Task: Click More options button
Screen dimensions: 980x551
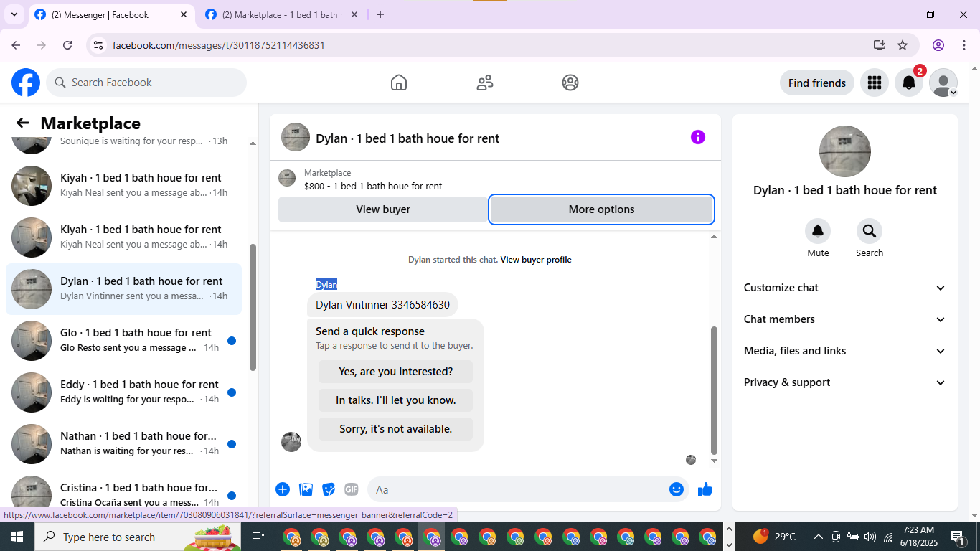Action: (x=601, y=209)
